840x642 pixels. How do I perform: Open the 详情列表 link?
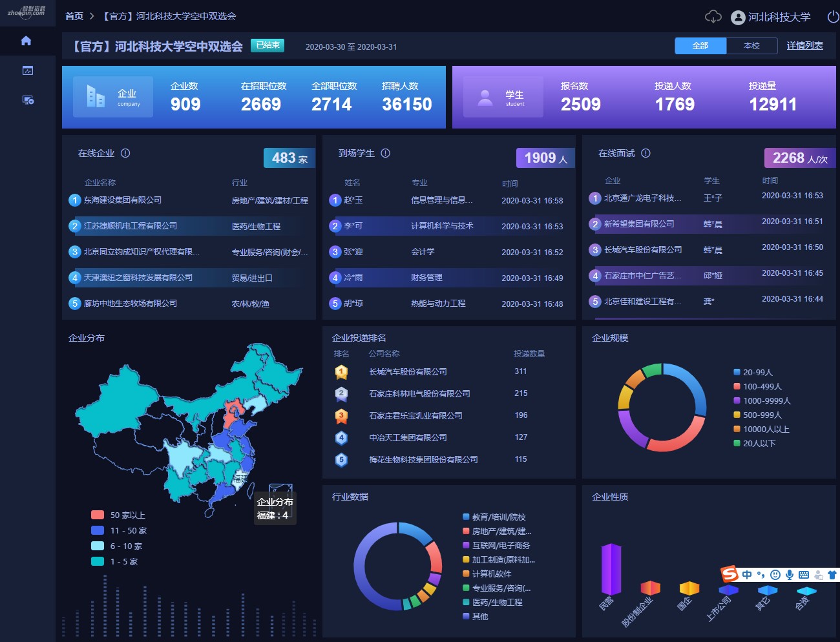[x=805, y=46]
